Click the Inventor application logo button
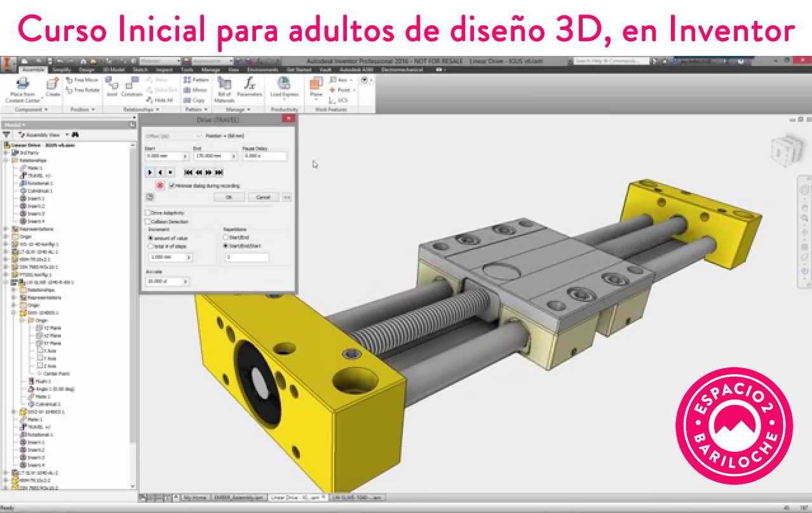 click(8, 63)
